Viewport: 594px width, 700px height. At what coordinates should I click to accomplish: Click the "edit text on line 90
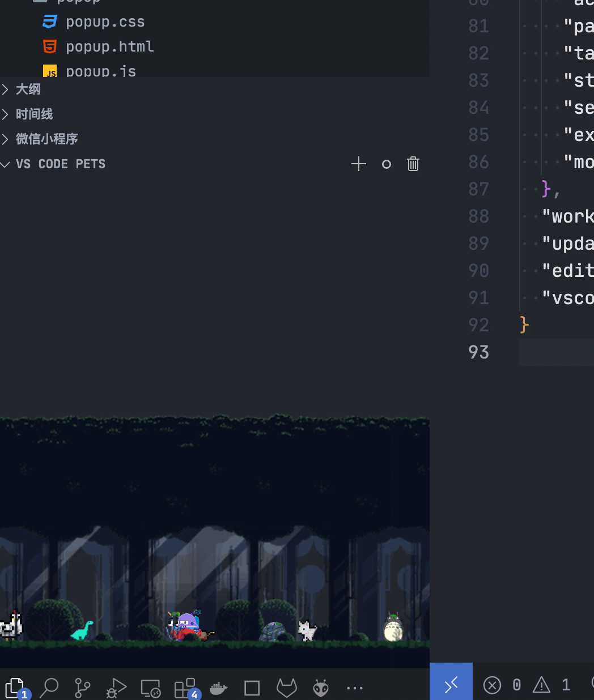pos(568,271)
